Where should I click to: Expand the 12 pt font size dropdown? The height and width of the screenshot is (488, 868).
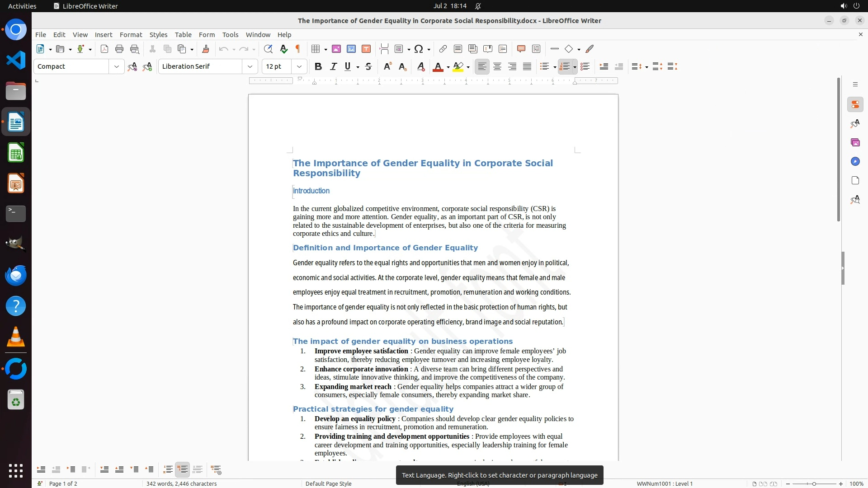299,67
